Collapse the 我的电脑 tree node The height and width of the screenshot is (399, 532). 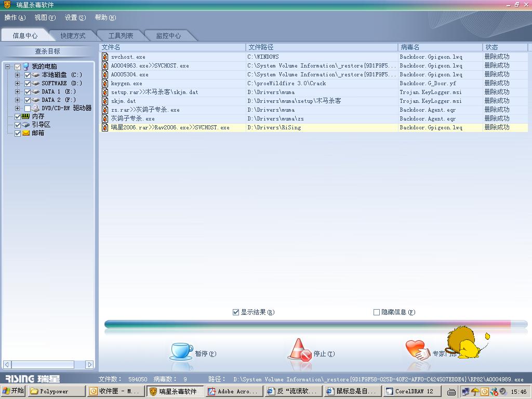click(x=8, y=66)
